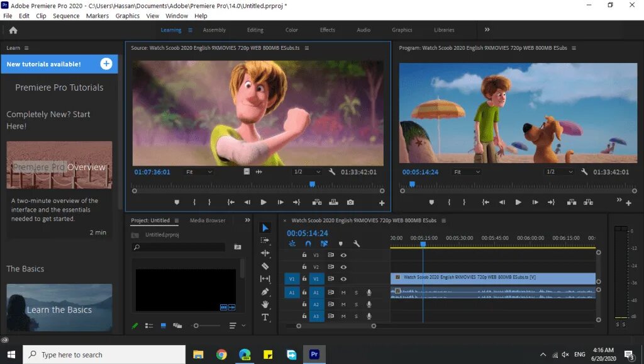This screenshot has height=364, width=644.
Task: Click Project panel thumbnail zoom slider
Action: 196,326
